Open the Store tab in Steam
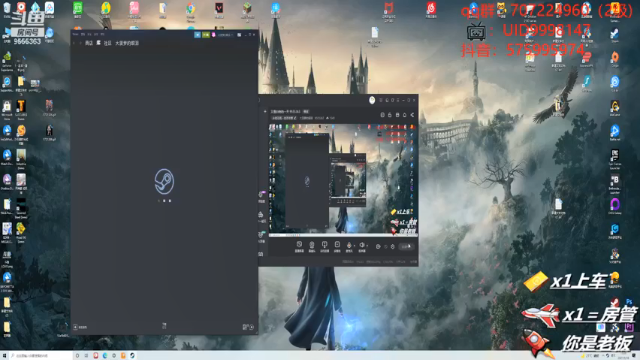This screenshot has height=360, width=640. (89, 43)
